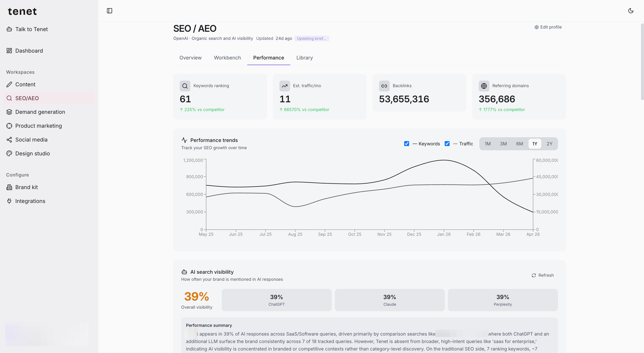Click the Integrations plug icon
Image resolution: width=644 pixels, height=353 pixels.
pyautogui.click(x=9, y=201)
